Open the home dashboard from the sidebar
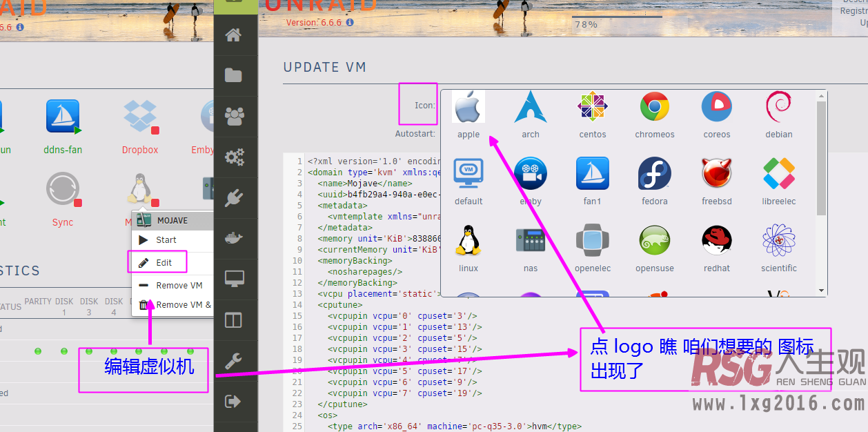This screenshot has width=868, height=432. 234,35
